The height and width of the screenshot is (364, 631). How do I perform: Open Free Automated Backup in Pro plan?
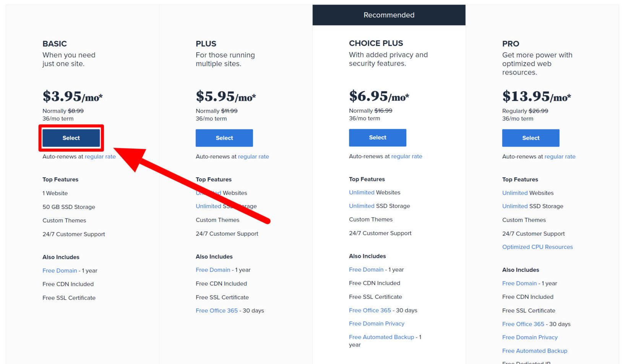point(535,351)
